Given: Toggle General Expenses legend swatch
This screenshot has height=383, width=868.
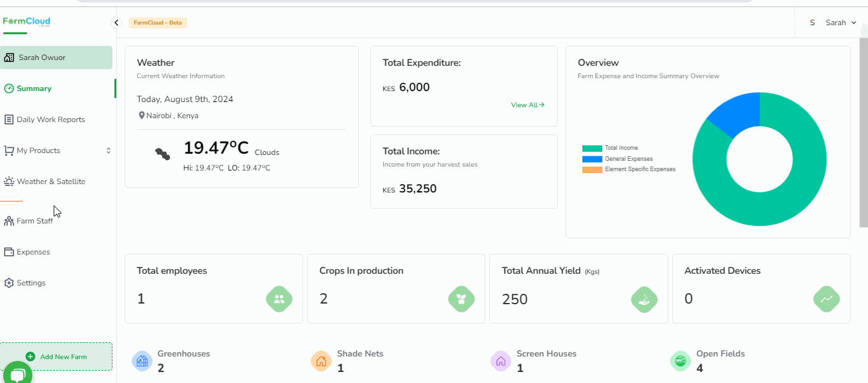Looking at the screenshot, I should click(x=592, y=159).
